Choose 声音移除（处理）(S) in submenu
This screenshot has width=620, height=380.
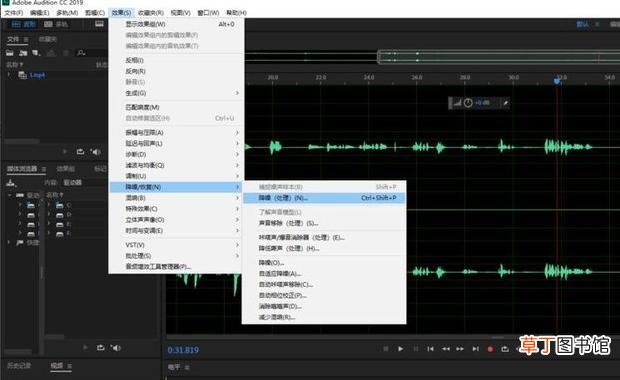(324, 223)
